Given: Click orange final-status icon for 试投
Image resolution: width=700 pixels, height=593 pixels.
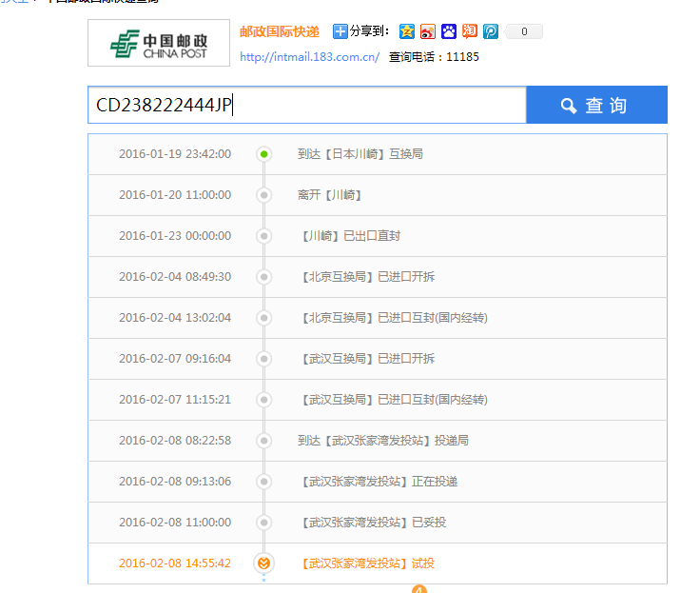Looking at the screenshot, I should pyautogui.click(x=263, y=563).
